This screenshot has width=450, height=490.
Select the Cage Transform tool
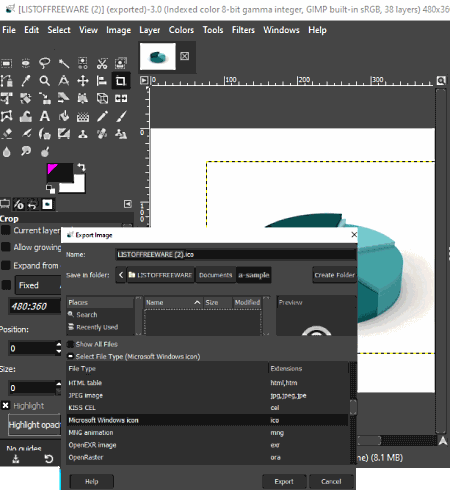[x=7, y=116]
